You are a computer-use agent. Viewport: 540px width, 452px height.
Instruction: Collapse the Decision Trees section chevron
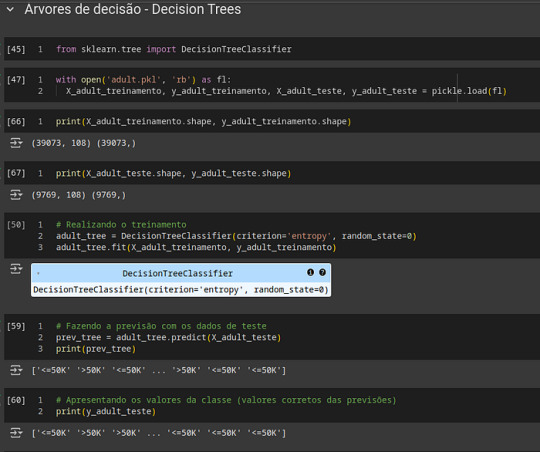click(10, 9)
